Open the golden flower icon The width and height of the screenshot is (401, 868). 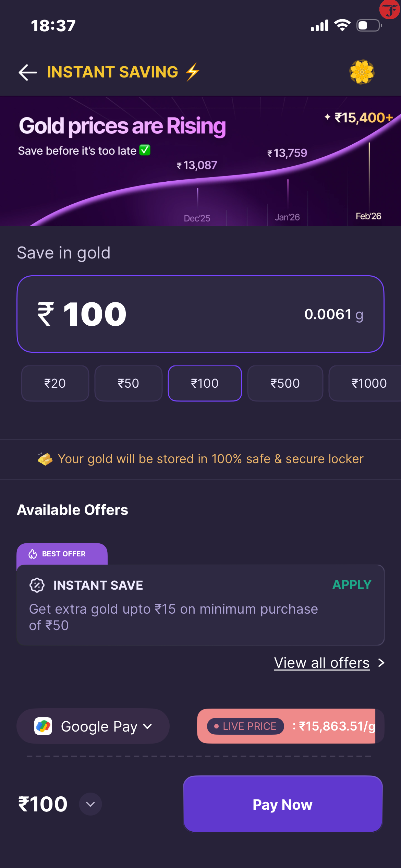point(362,72)
